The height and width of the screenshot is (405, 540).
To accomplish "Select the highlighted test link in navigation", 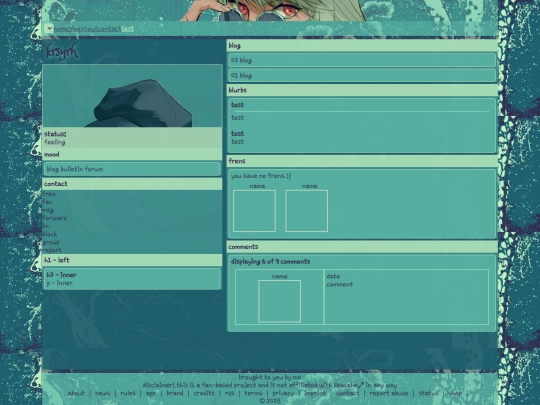I will click(x=127, y=29).
